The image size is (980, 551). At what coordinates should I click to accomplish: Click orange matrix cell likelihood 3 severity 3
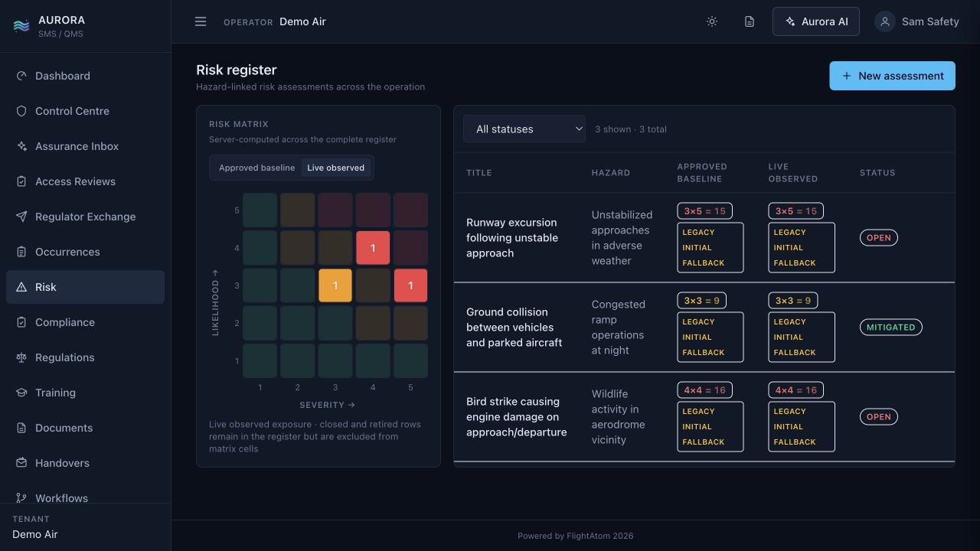coord(335,285)
